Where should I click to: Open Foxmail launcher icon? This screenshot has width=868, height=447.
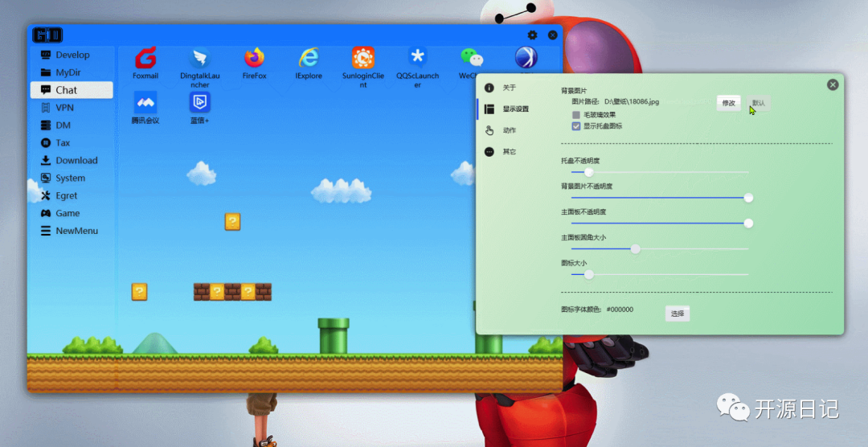(x=145, y=58)
